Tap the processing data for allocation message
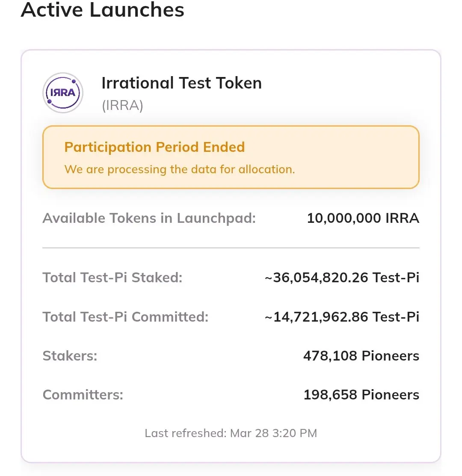462x476 pixels. coord(180,169)
